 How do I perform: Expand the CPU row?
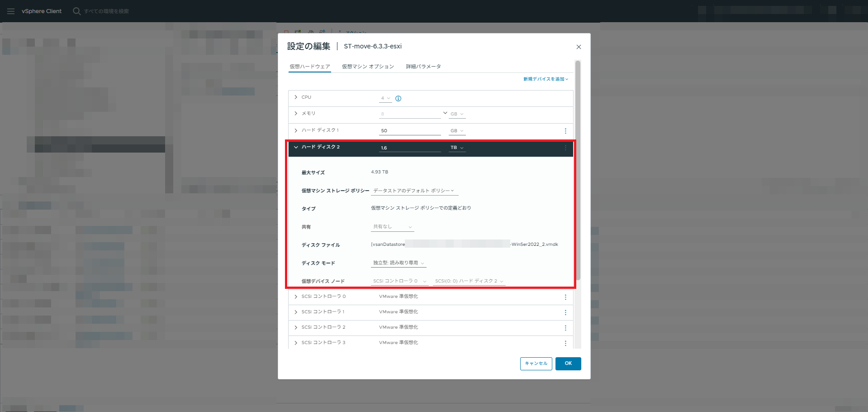[x=296, y=97]
